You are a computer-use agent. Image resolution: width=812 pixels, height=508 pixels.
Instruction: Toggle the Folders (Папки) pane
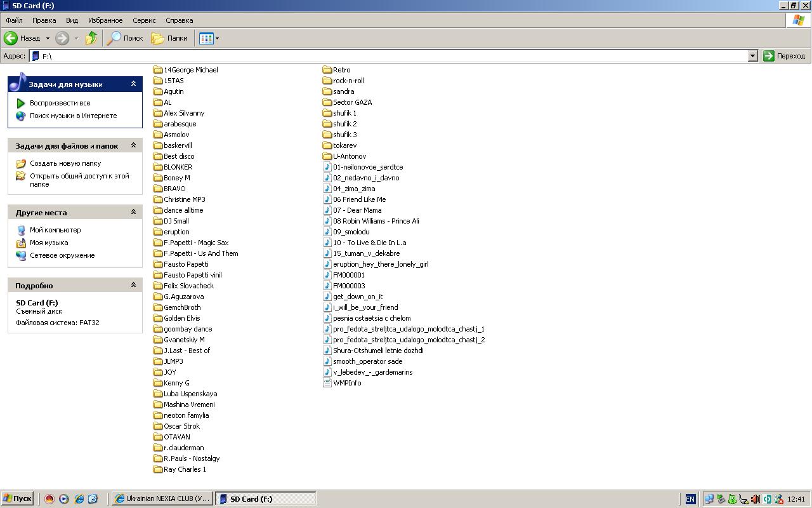(x=169, y=38)
